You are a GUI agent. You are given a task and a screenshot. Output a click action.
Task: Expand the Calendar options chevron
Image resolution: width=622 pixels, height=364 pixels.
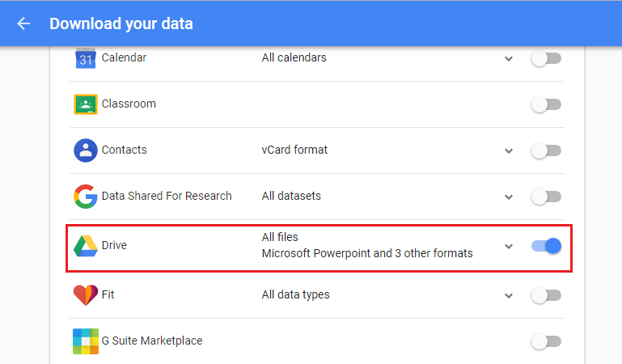[x=508, y=58]
